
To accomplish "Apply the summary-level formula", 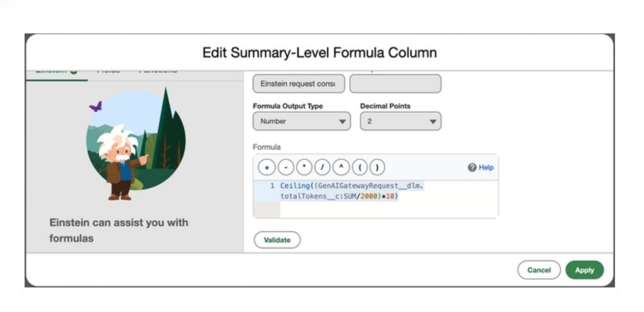I will coord(584,270).
